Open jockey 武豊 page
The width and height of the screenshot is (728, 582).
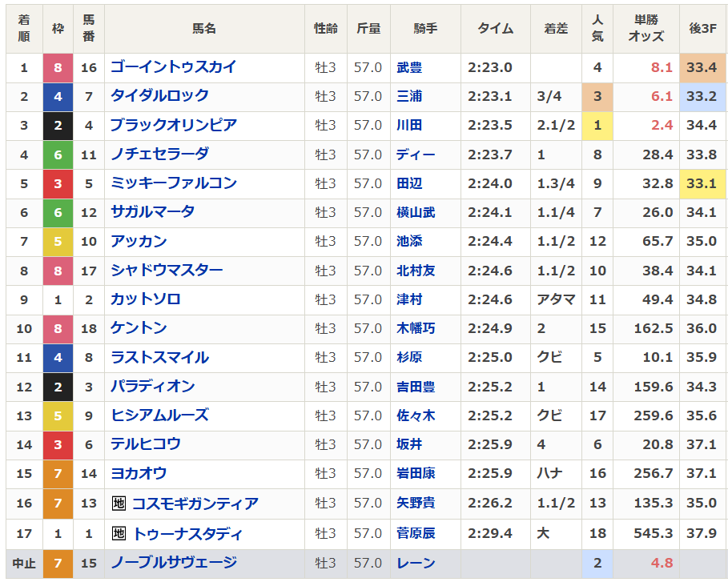pyautogui.click(x=409, y=68)
